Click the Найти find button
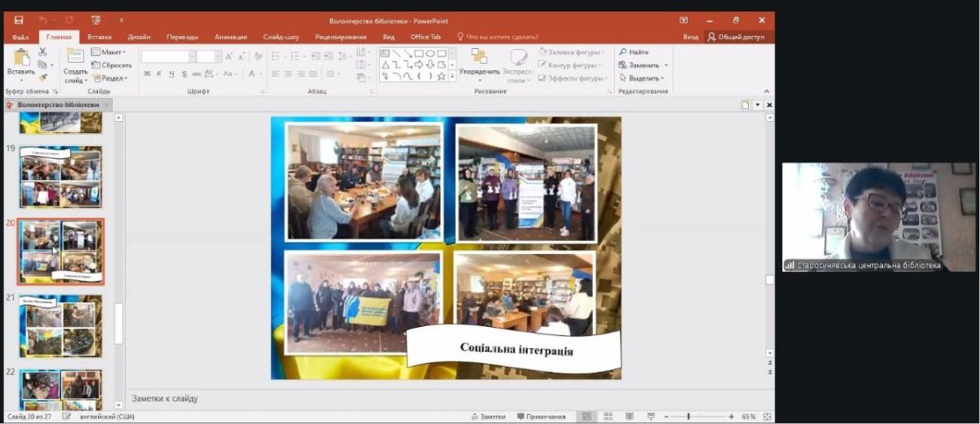 (634, 52)
